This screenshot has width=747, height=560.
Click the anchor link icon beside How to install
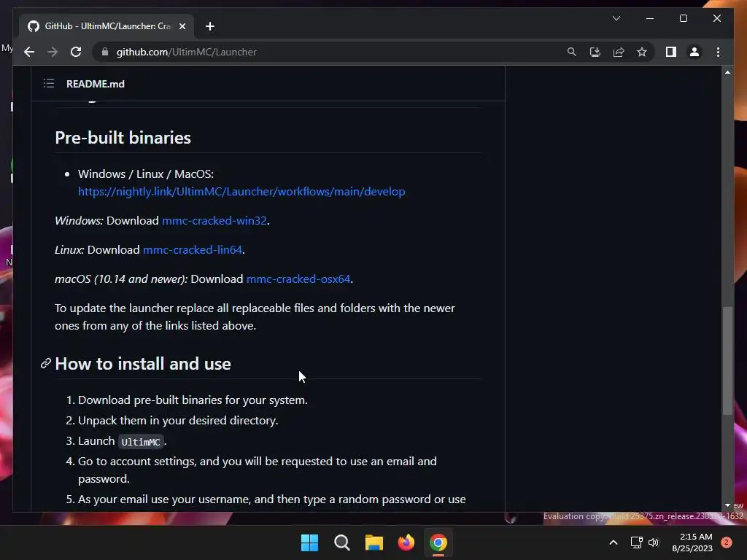point(46,364)
